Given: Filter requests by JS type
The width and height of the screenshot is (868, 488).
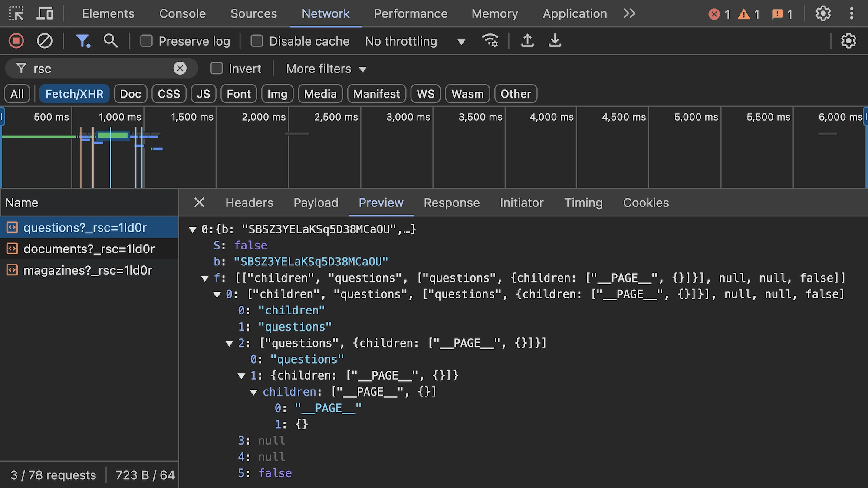Looking at the screenshot, I should (x=203, y=94).
